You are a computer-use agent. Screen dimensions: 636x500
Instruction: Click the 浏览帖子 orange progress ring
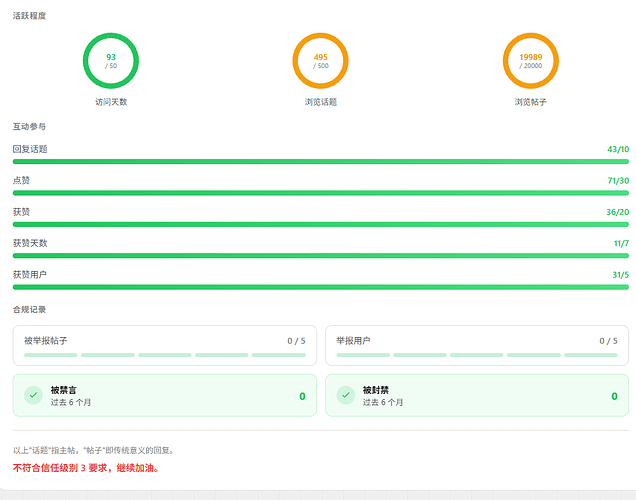click(x=531, y=61)
